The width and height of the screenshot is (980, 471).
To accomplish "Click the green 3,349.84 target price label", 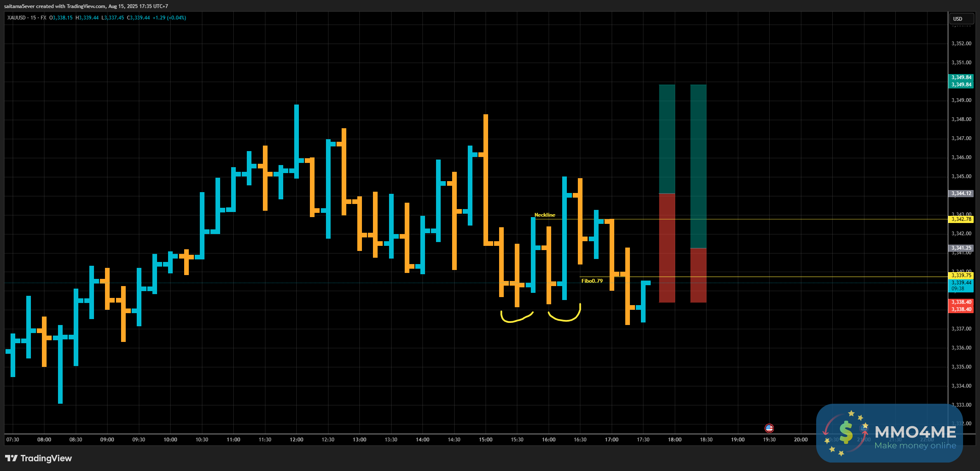I will point(961,77).
